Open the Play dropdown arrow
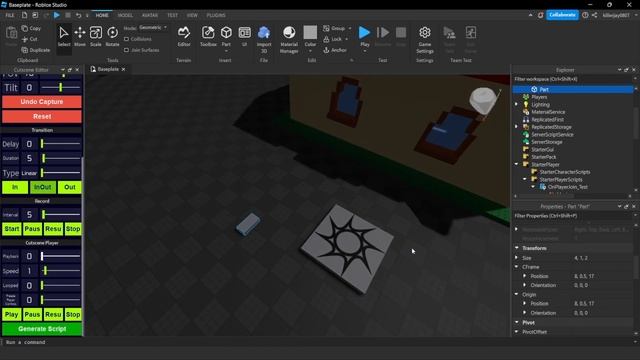 (364, 51)
